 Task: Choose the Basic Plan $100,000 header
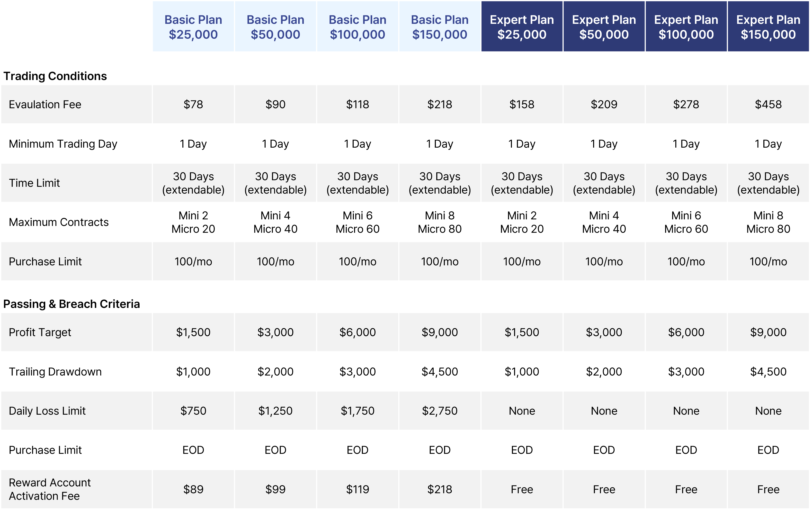click(357, 27)
